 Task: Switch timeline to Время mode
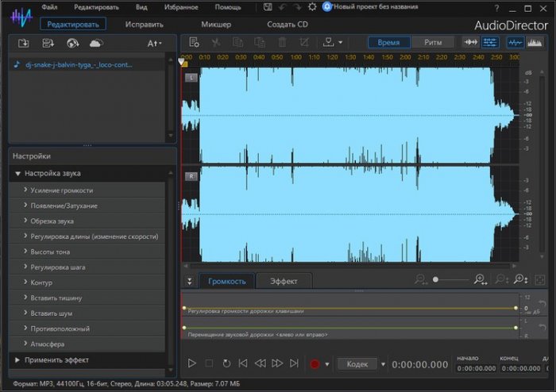point(390,42)
